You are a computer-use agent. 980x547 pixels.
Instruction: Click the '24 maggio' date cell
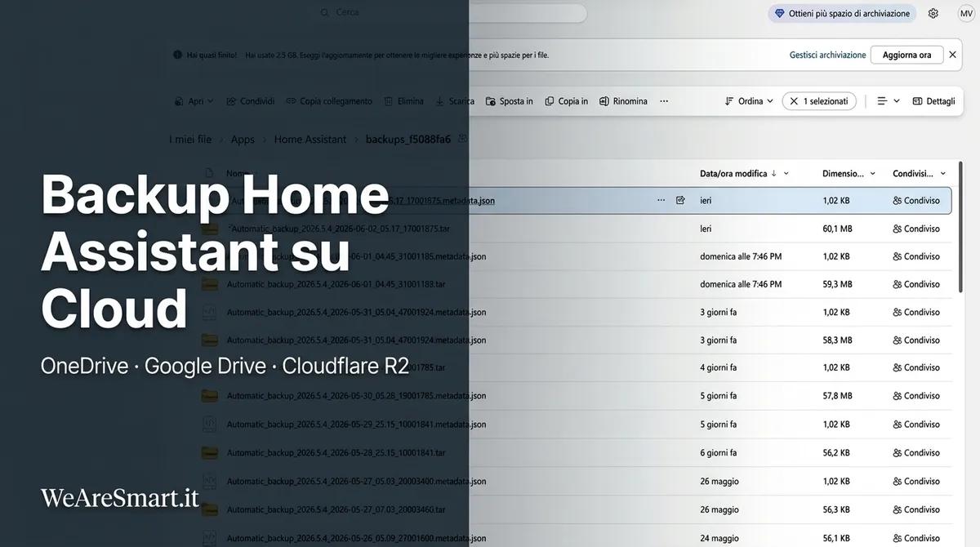719,538
